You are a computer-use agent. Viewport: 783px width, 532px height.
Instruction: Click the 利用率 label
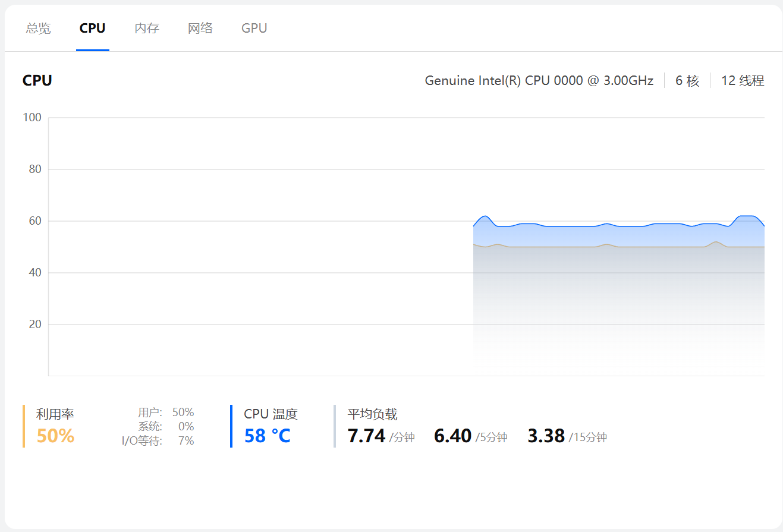coord(55,414)
